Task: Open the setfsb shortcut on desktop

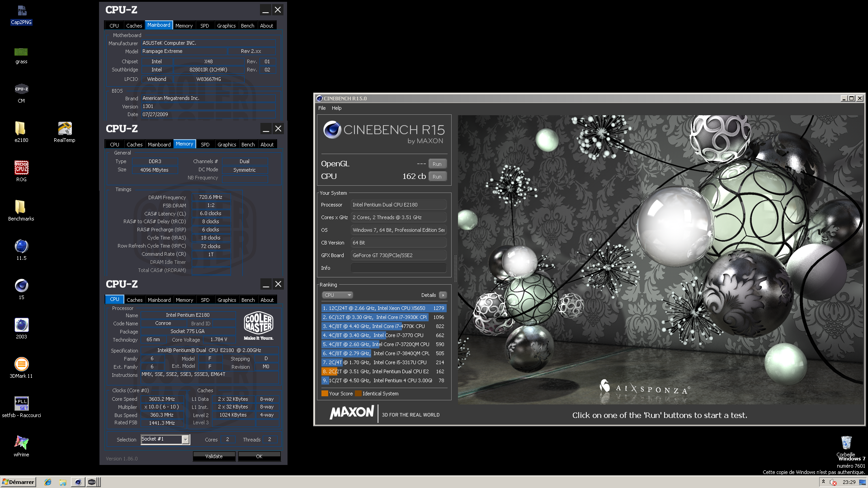Action: [21, 407]
